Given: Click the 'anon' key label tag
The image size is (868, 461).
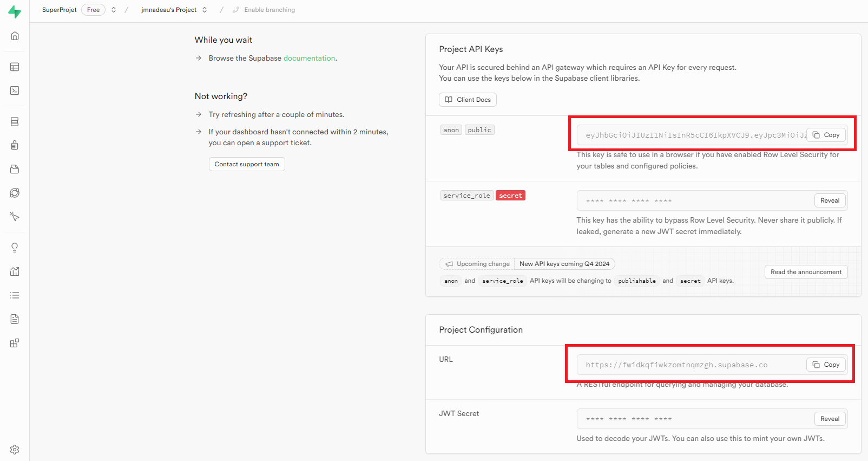Looking at the screenshot, I should pos(451,130).
